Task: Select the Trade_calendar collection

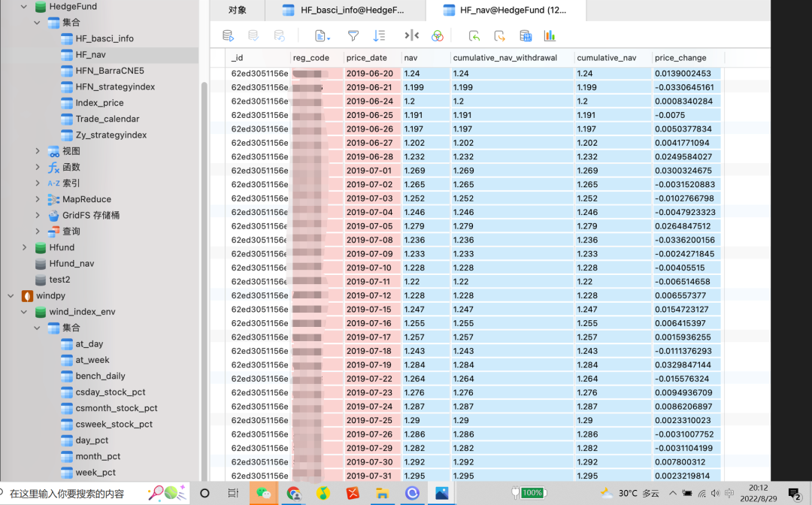Action: (108, 119)
